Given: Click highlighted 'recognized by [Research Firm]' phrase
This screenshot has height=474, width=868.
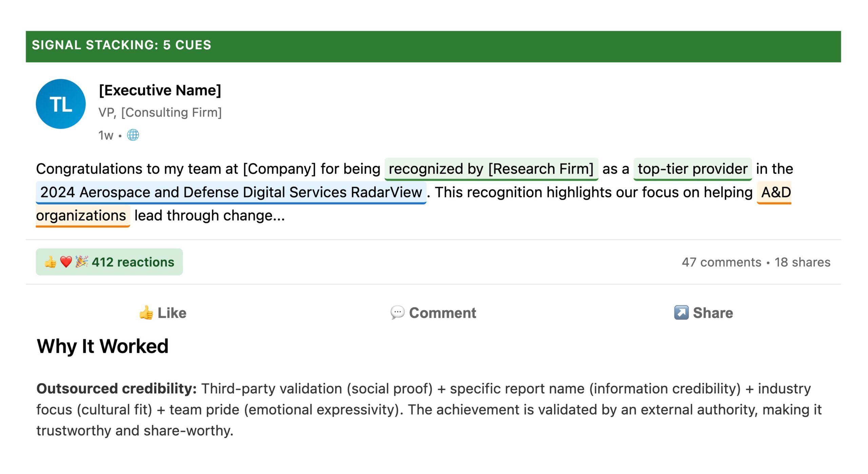Looking at the screenshot, I should click(491, 169).
